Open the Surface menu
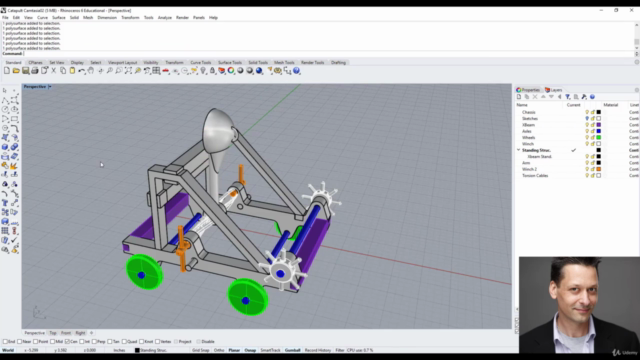Viewport: 640px width, 360px height. (59, 18)
